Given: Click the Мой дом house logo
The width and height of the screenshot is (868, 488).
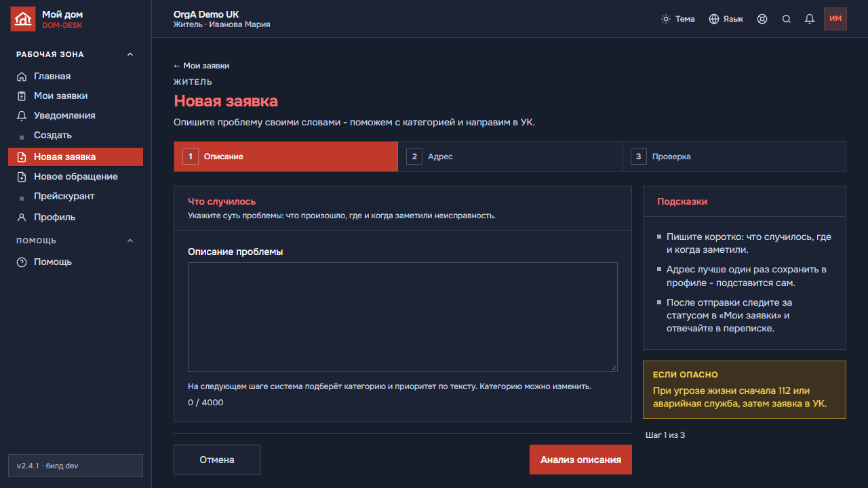Looking at the screenshot, I should click(22, 19).
